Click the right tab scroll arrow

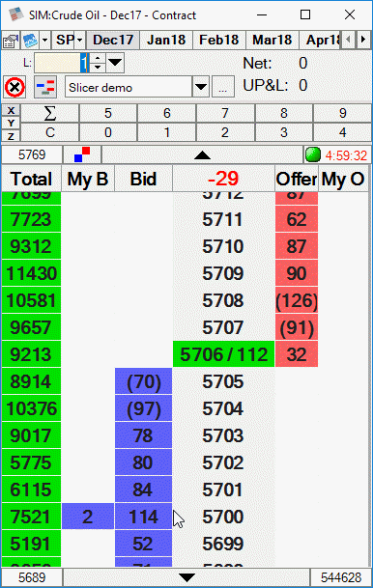point(363,40)
